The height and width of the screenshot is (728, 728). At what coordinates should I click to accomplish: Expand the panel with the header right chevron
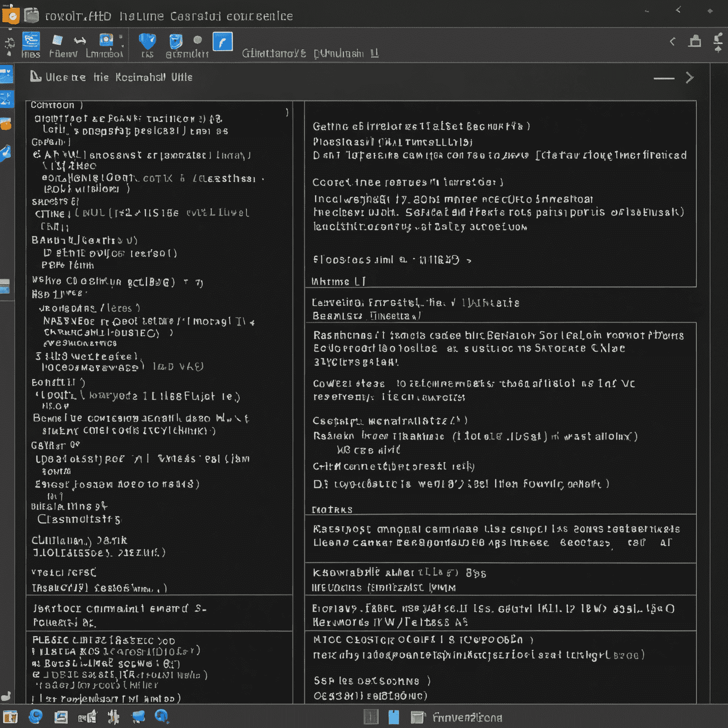tap(690, 78)
